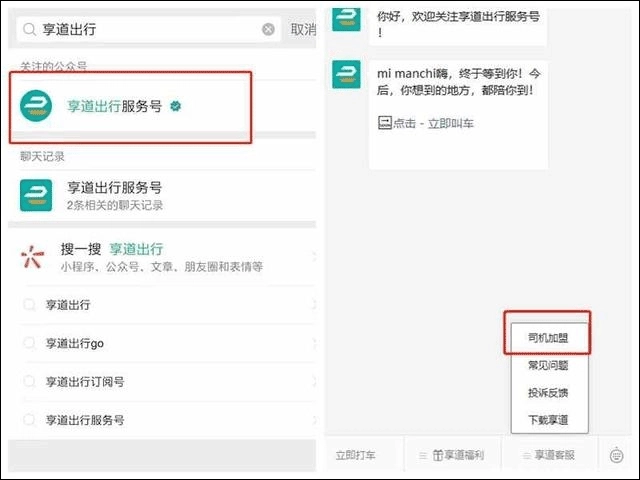Tap 下载享道 in the popup menu
Screen dimensions: 640x480
547,419
